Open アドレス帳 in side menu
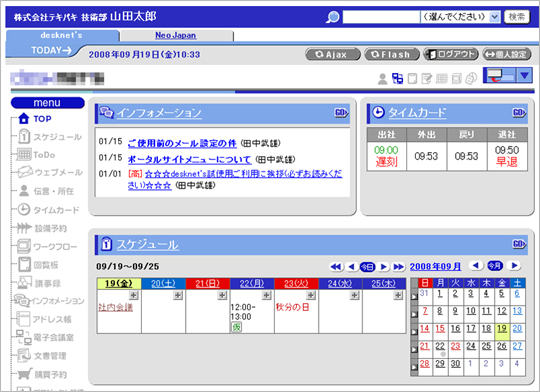The height and width of the screenshot is (392, 540). [44, 319]
